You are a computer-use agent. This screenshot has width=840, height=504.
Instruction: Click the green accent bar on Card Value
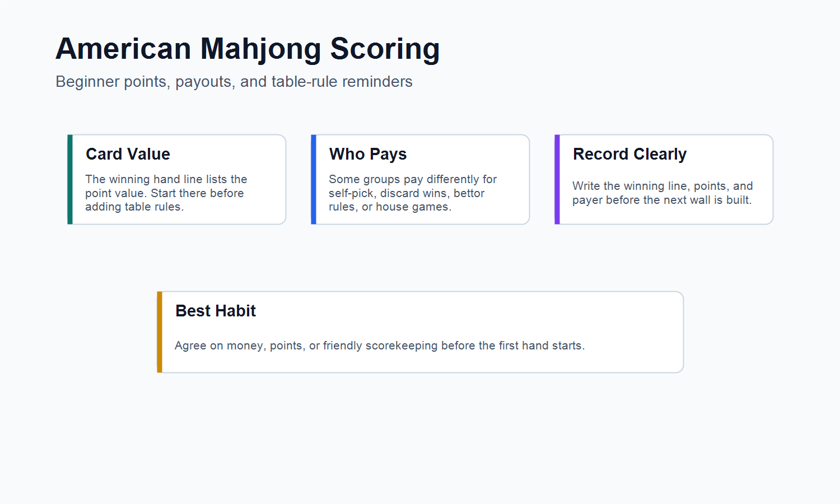[x=70, y=179]
